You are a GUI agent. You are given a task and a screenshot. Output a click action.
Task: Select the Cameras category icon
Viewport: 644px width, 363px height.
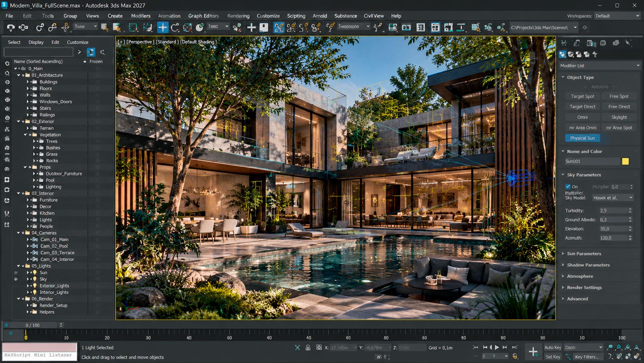pos(587,54)
